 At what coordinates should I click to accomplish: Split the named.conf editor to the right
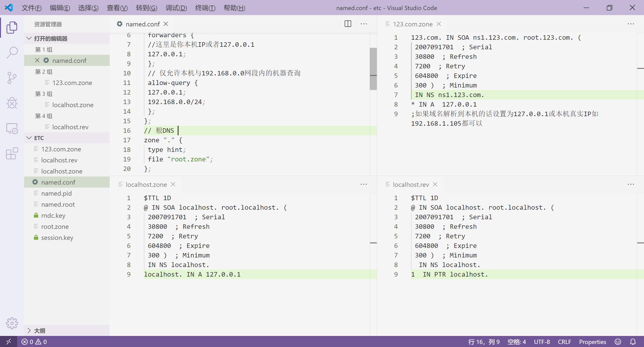click(348, 24)
